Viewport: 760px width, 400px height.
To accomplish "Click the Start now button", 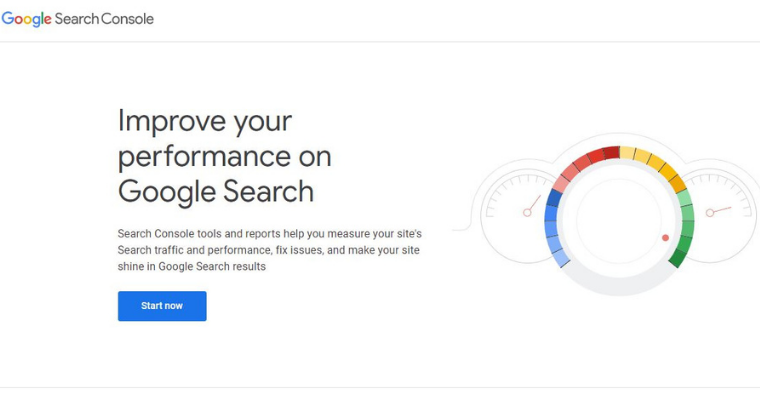I will [x=162, y=306].
